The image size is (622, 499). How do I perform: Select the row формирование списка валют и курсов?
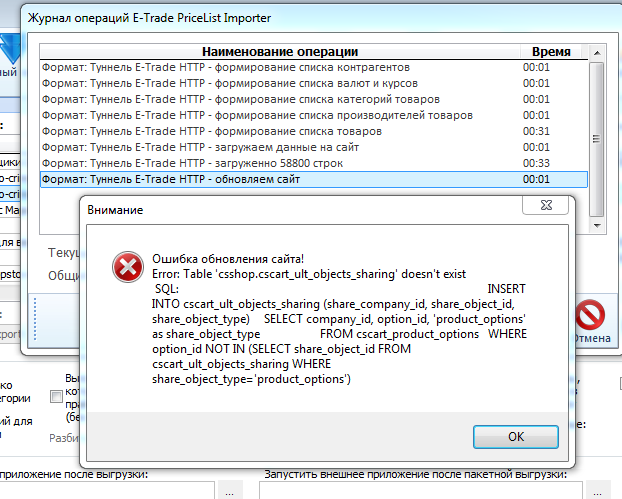point(313,83)
